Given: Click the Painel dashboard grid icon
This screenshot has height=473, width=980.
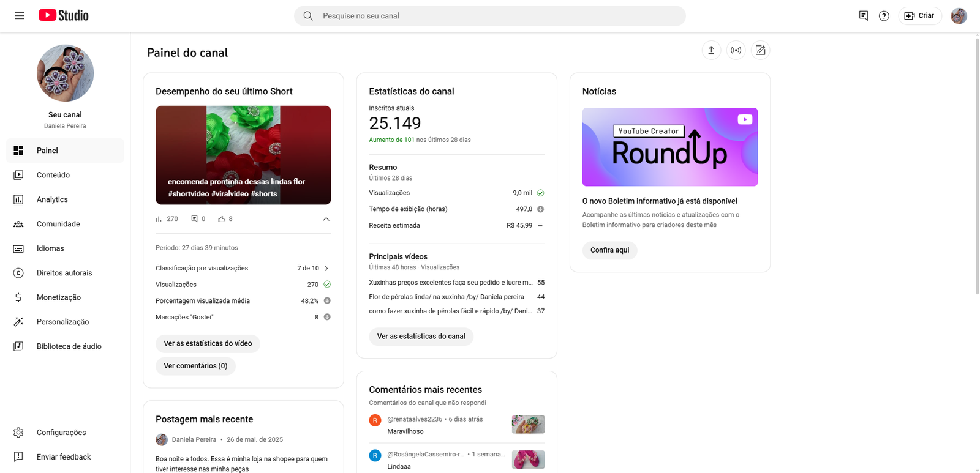Looking at the screenshot, I should pyautogui.click(x=18, y=151).
